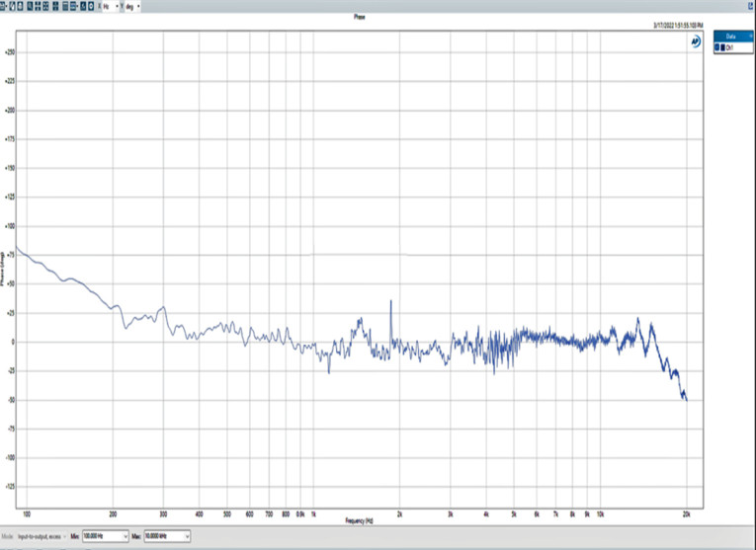Viewport: 756px width, 550px height.
Task: Click the pin icon on the Data legend header
Action: click(x=751, y=37)
